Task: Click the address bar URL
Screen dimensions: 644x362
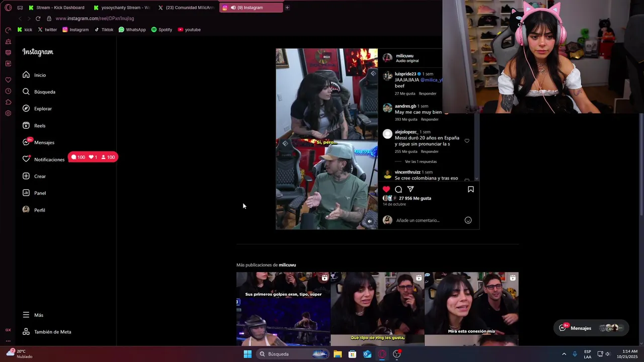Action: (95, 19)
